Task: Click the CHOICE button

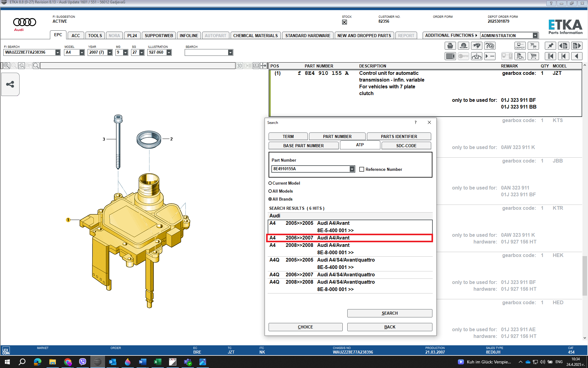Action: [x=305, y=327]
